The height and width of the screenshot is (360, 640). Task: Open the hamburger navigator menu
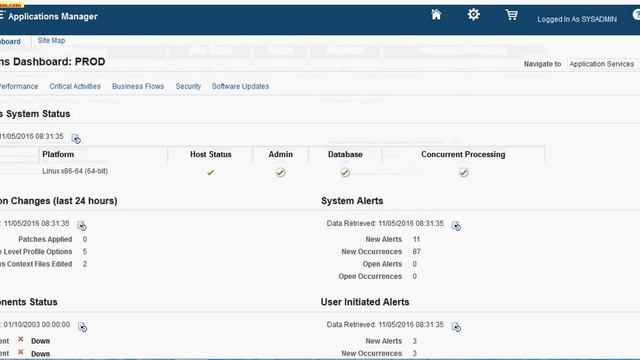coord(2,16)
